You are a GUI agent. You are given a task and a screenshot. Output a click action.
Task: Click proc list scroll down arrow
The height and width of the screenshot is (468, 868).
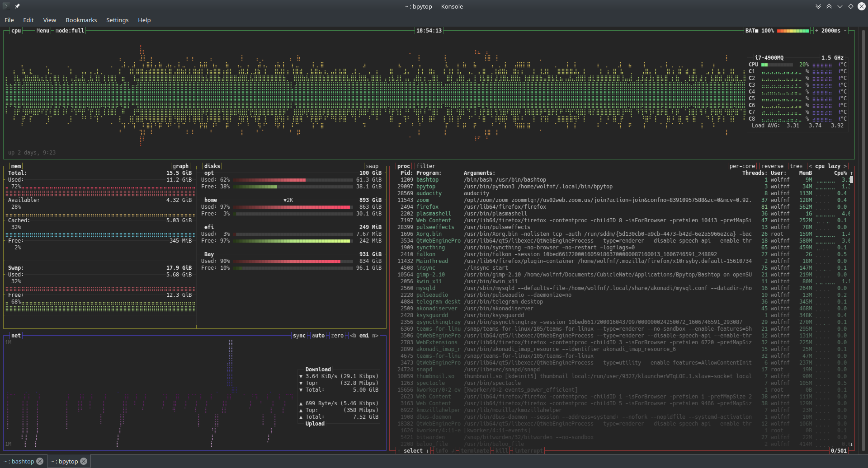point(851,444)
